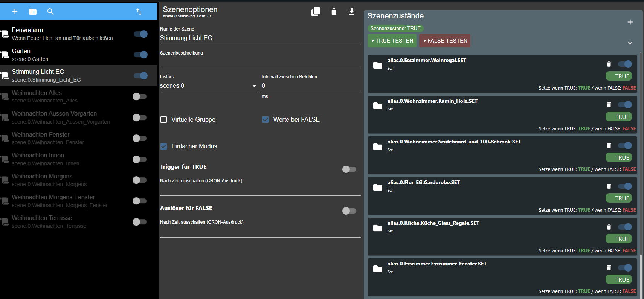Viewport: 644px width, 299px height.
Task: Open the Garten scene entry
Action: [78, 55]
